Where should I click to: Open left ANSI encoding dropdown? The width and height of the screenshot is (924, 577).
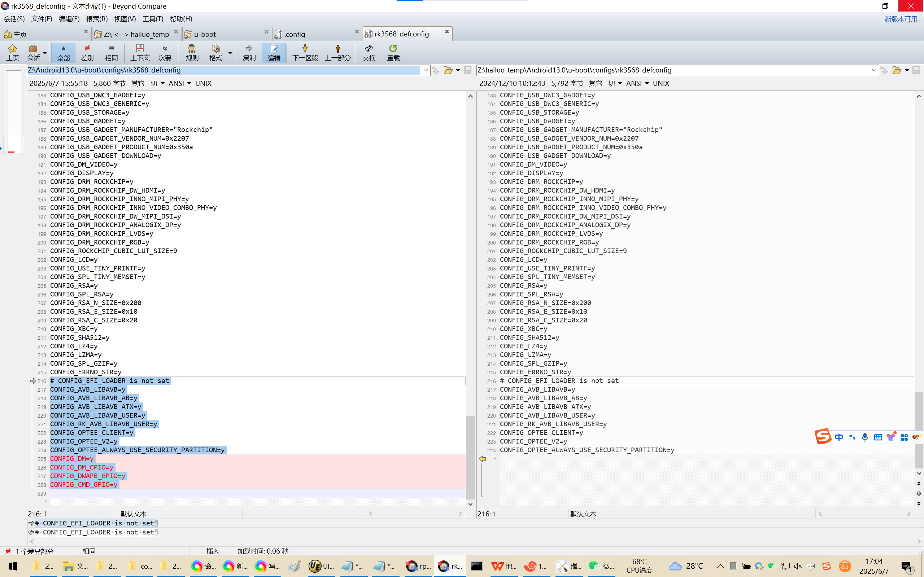click(x=180, y=83)
